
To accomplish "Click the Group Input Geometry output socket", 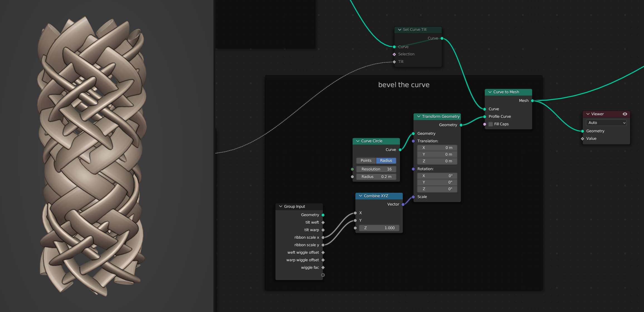I will coord(323,215).
